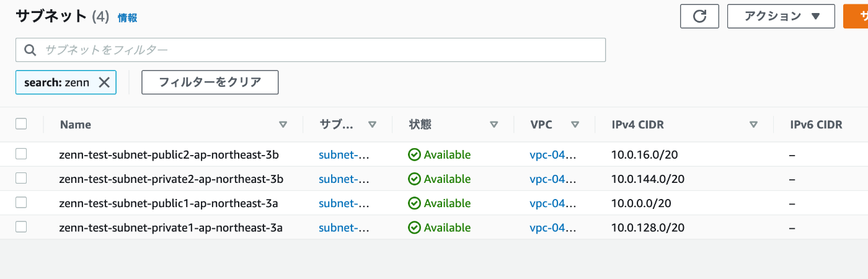The width and height of the screenshot is (868, 279).
Task: Focus the サブネットをフィルター search field
Action: [311, 50]
